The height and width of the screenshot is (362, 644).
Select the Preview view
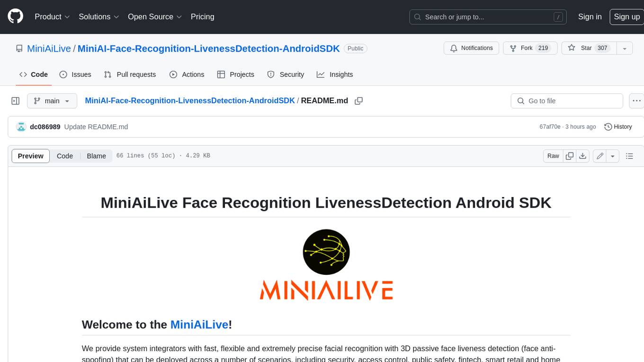pyautogui.click(x=31, y=156)
